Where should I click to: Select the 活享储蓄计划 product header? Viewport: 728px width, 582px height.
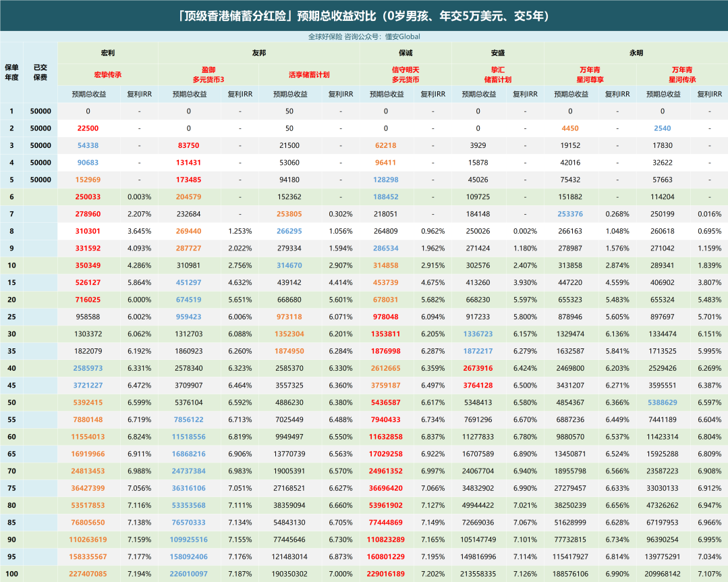(x=308, y=74)
